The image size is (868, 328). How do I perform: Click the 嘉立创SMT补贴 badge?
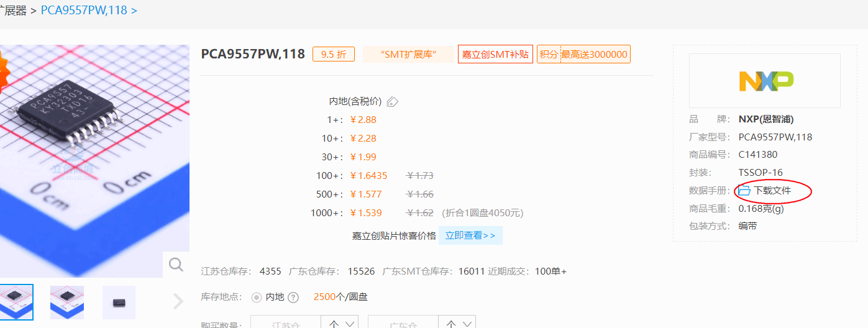495,54
